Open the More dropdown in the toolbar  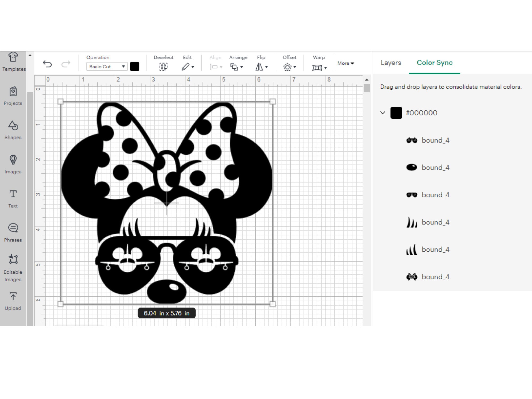(x=345, y=63)
